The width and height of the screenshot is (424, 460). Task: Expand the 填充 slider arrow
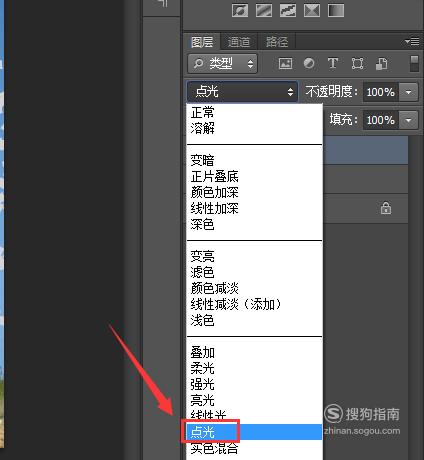pos(408,120)
